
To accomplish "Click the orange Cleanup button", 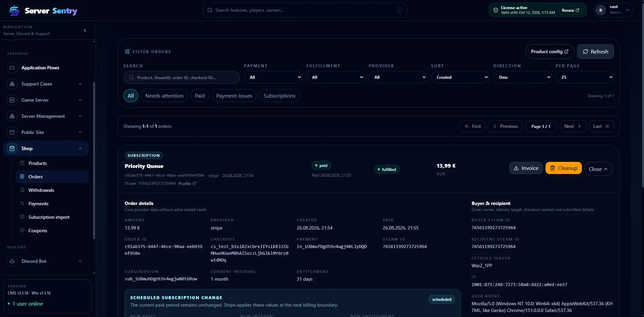I will coord(564,168).
